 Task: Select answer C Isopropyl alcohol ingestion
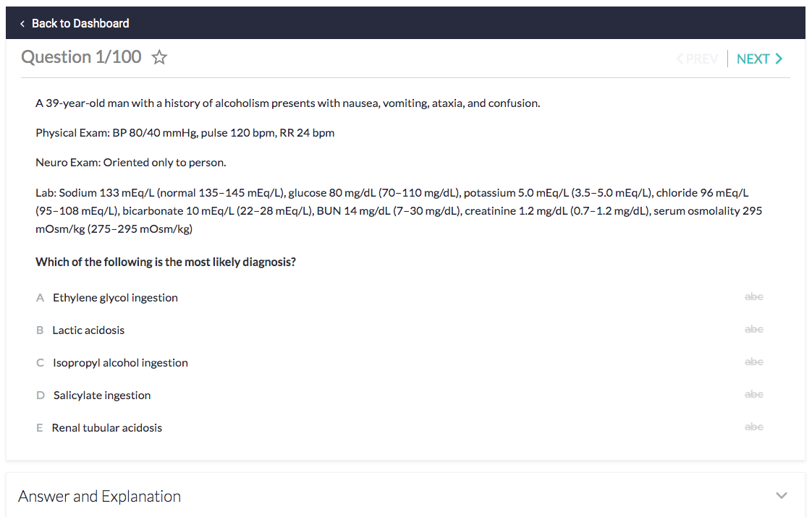pos(120,363)
